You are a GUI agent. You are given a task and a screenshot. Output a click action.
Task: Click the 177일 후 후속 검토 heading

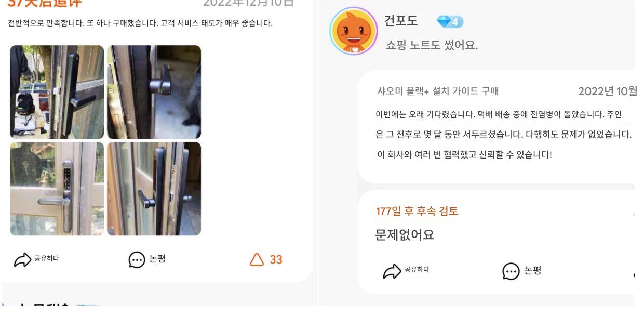click(417, 212)
